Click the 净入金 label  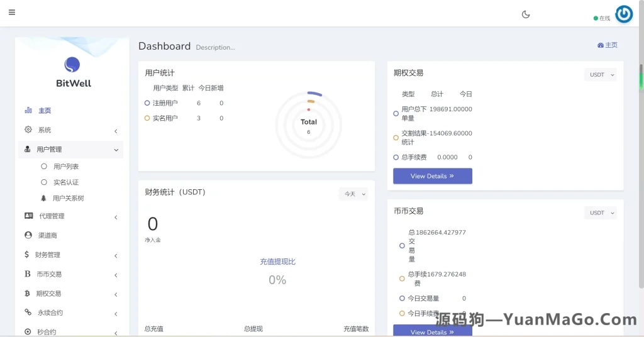click(x=153, y=240)
